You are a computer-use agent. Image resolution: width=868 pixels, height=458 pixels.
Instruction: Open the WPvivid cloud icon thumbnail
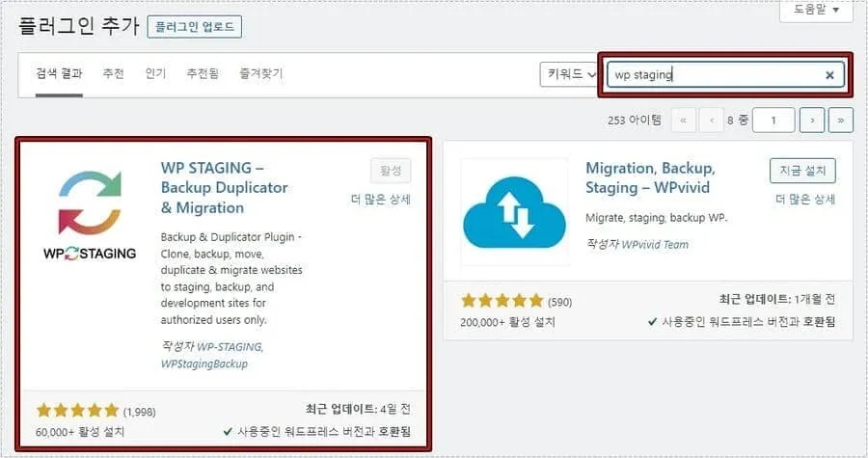(x=515, y=213)
